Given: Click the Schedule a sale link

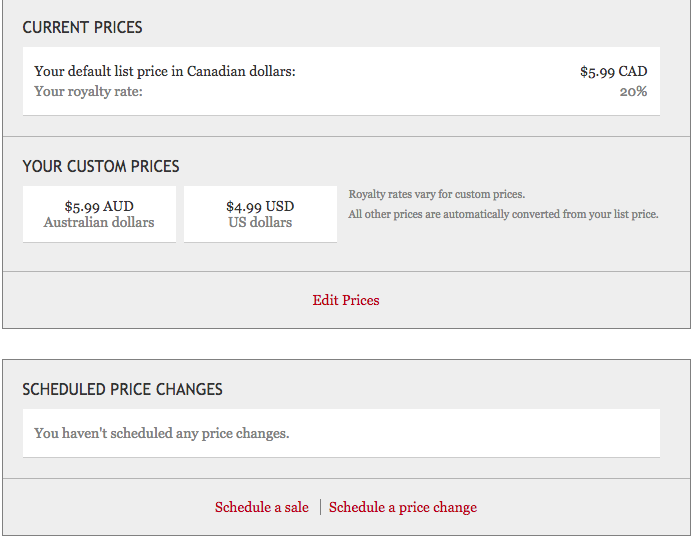Looking at the screenshot, I should [262, 507].
